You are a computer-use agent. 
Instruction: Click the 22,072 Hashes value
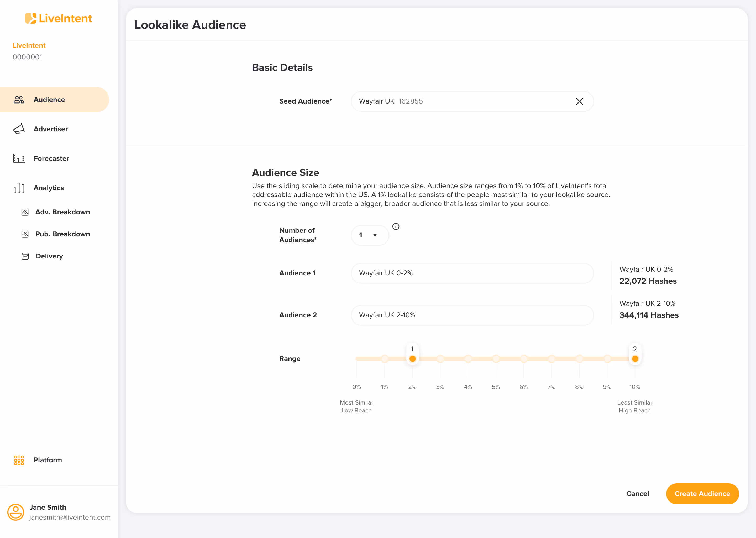(648, 281)
